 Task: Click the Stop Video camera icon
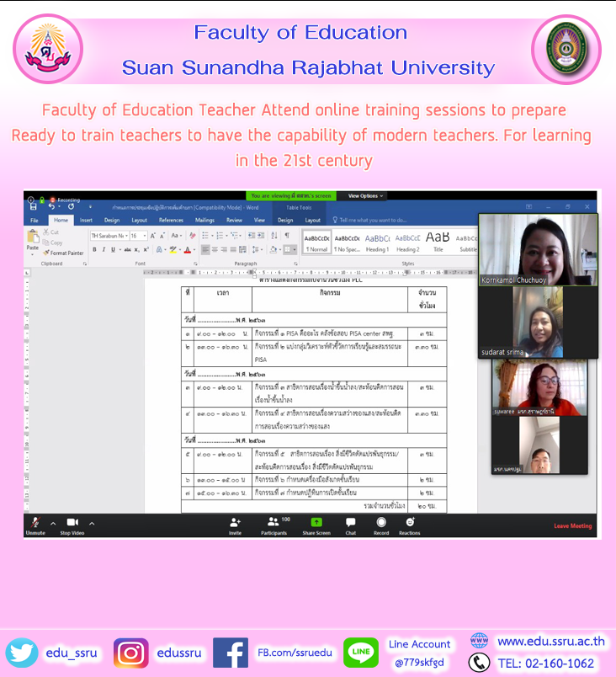tap(72, 522)
